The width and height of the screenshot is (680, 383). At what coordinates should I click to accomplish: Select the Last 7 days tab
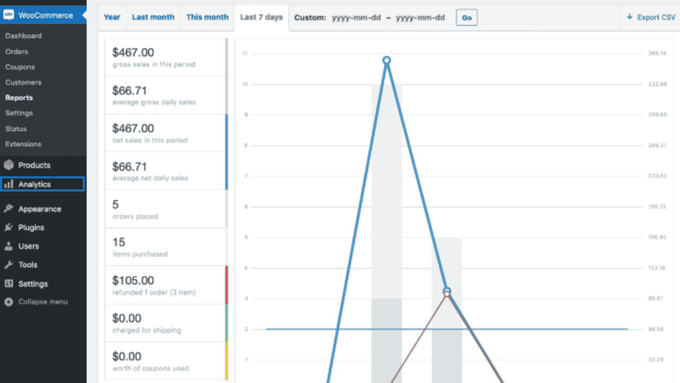point(262,17)
